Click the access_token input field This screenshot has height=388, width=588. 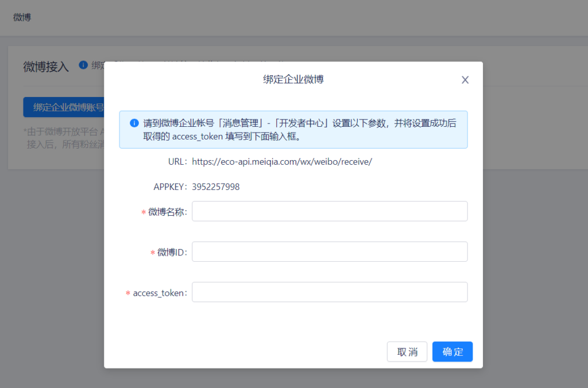pyautogui.click(x=330, y=292)
